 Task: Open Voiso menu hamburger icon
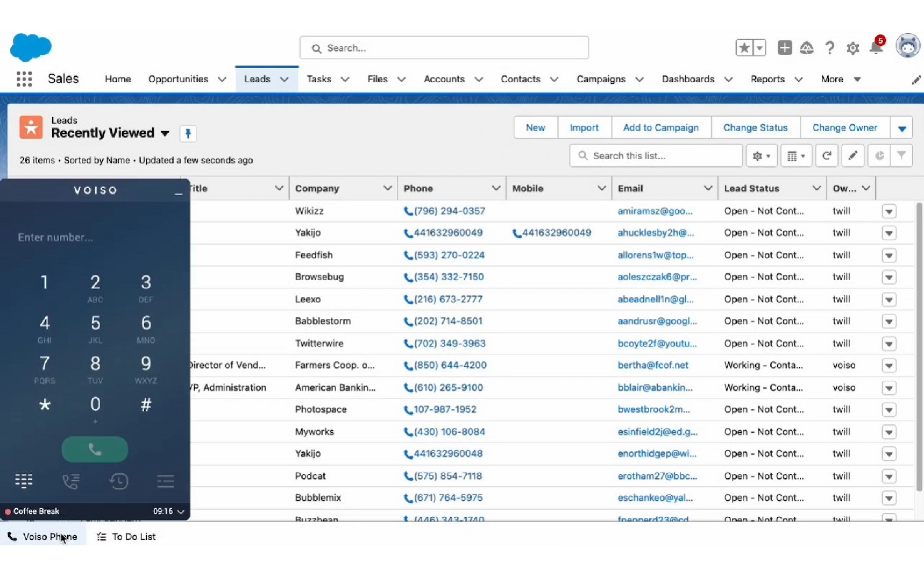pos(166,481)
